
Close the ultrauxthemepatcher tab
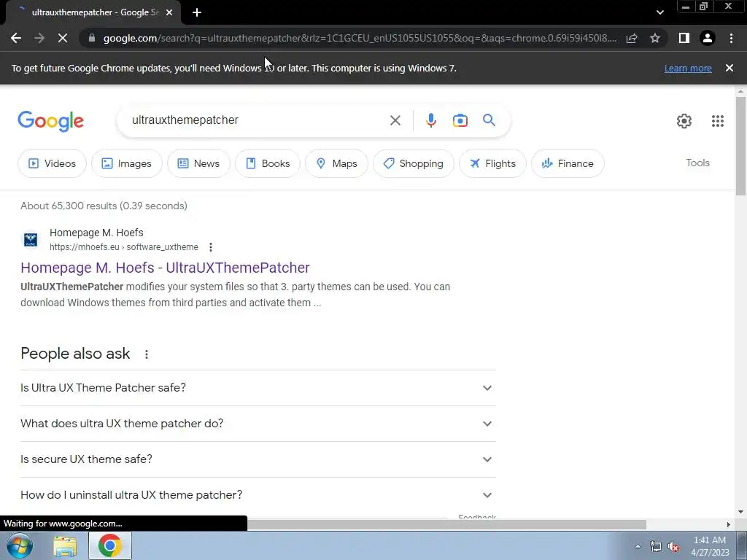169,13
